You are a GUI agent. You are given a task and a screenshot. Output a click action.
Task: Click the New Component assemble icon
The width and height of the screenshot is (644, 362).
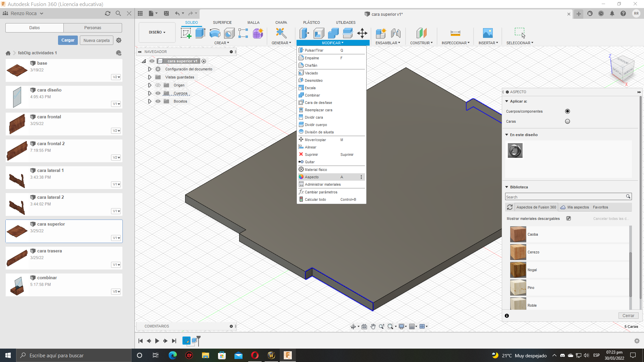pos(381,33)
